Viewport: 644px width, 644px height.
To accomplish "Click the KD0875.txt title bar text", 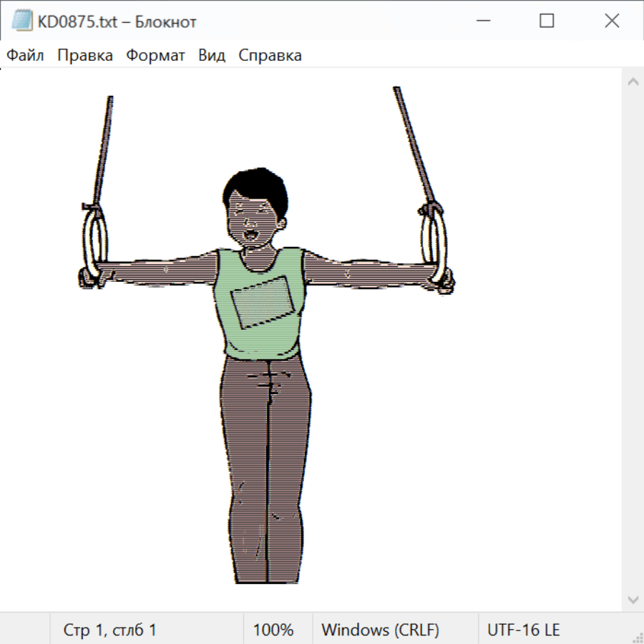I will pos(117,21).
